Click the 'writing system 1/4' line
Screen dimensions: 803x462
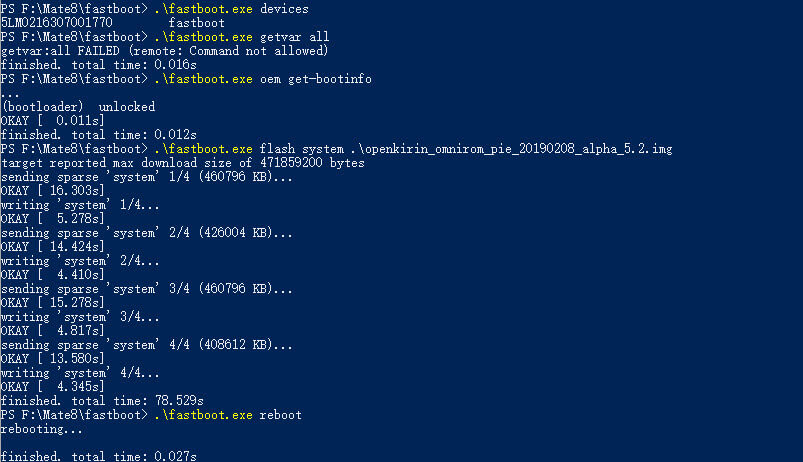click(80, 205)
